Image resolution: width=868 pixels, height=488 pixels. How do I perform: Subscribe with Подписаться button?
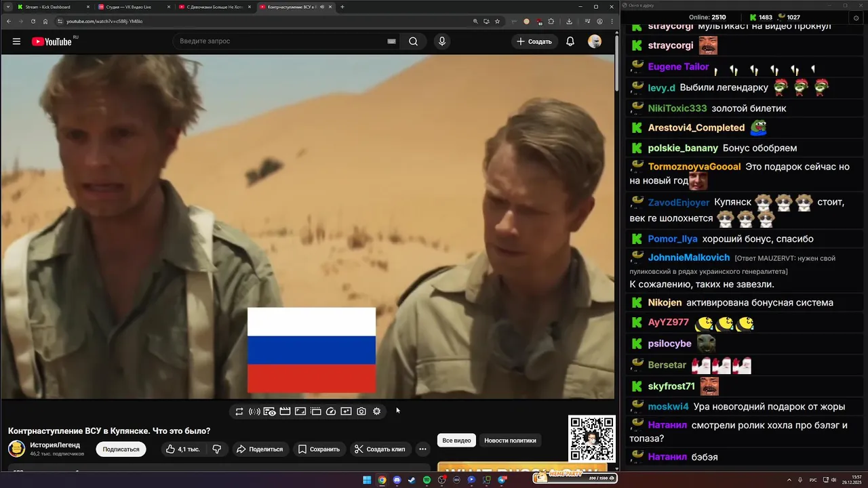121,449
